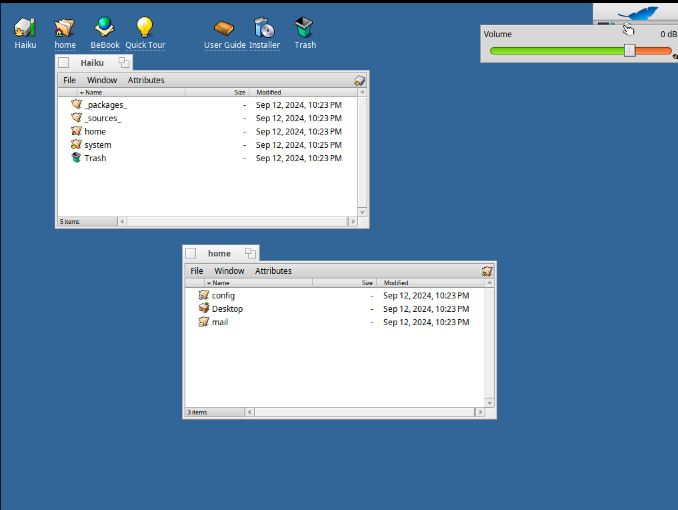The height and width of the screenshot is (510, 678).
Task: Sort by Modified column in home window
Action: point(431,283)
